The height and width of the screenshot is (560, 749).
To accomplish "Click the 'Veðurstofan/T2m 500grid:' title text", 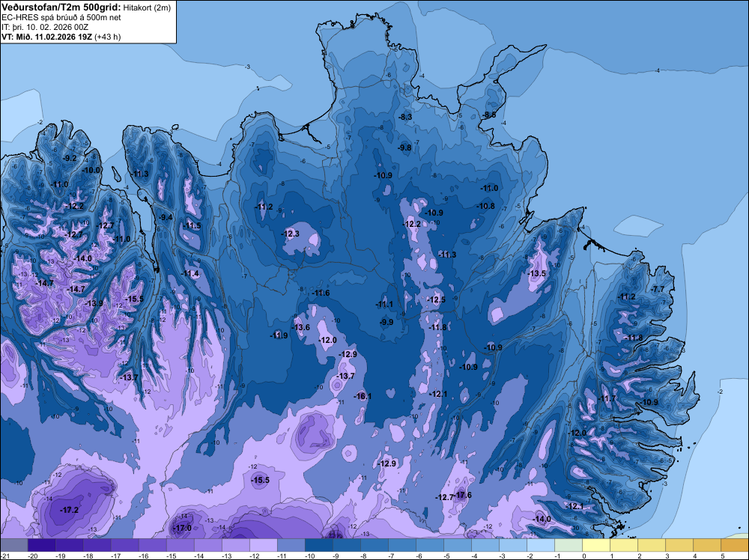I will (x=61, y=7).
